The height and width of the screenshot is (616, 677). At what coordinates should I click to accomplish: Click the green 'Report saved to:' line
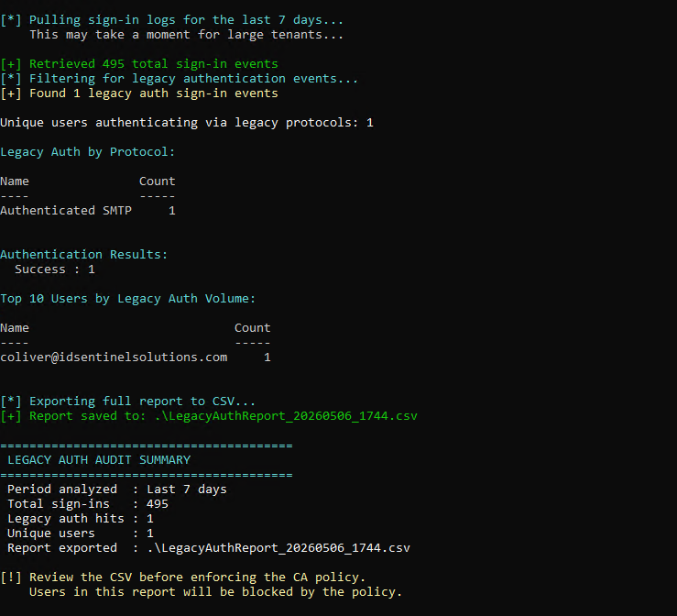click(209, 416)
